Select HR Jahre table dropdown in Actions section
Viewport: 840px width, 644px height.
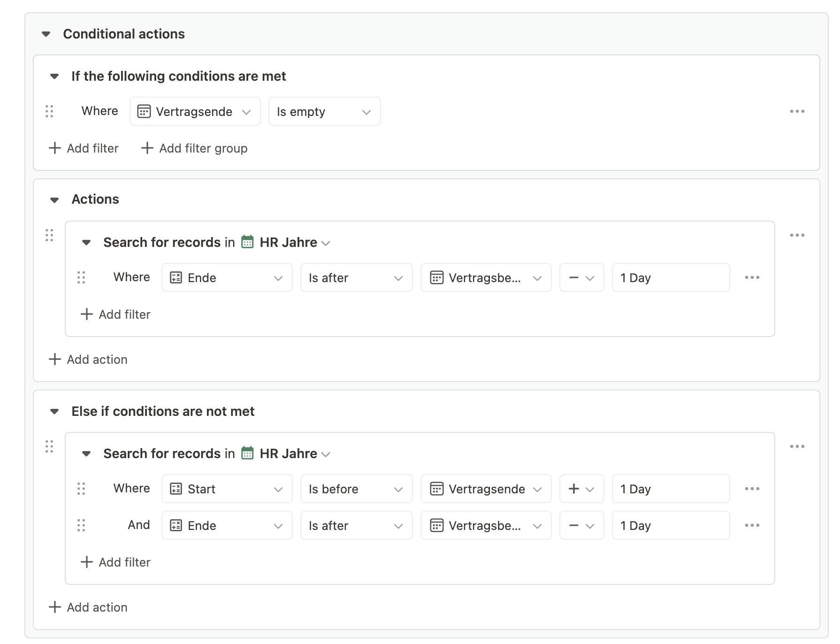[288, 243]
